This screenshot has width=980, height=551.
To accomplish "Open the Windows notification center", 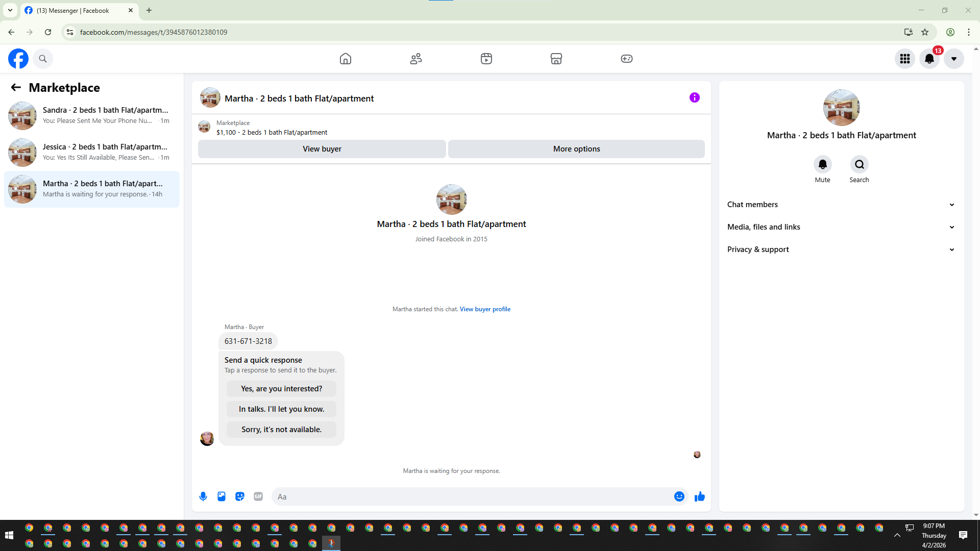I will click(963, 535).
